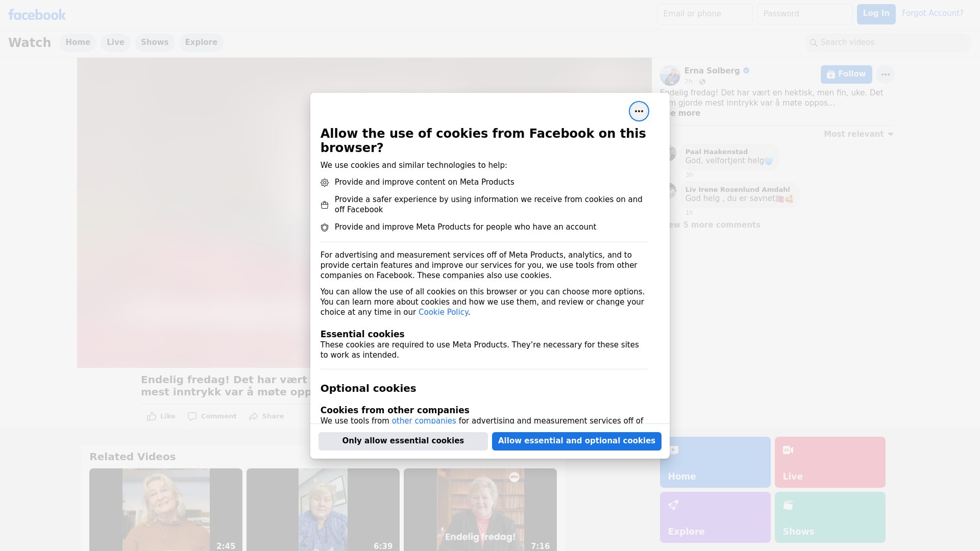Click the Share arrow icon
Image resolution: width=980 pixels, height=551 pixels.
(254, 416)
